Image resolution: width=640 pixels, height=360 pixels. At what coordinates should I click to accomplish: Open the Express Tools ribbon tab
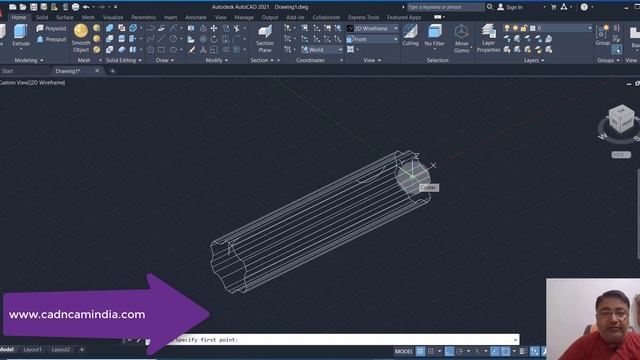363,17
